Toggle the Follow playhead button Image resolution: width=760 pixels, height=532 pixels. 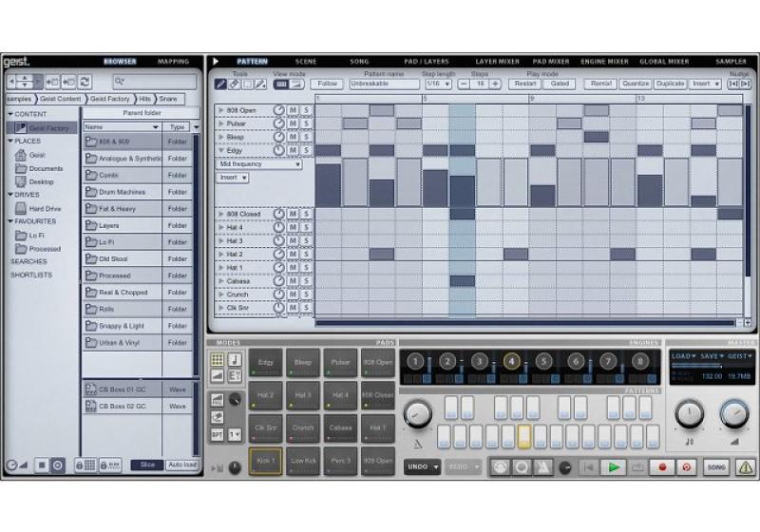(x=327, y=84)
